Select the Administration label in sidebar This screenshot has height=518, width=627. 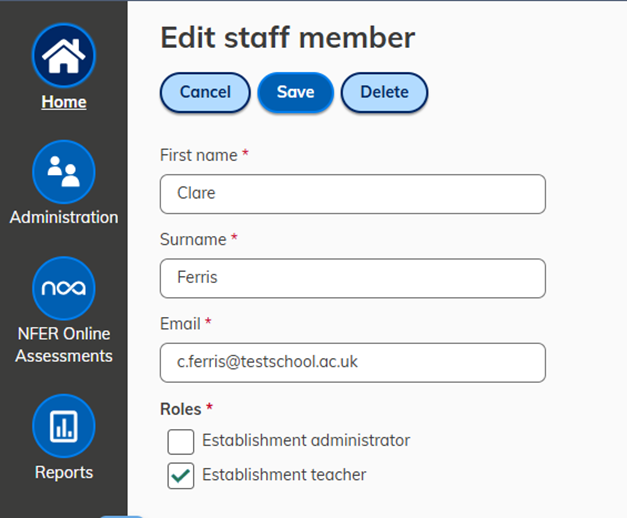[x=64, y=217]
